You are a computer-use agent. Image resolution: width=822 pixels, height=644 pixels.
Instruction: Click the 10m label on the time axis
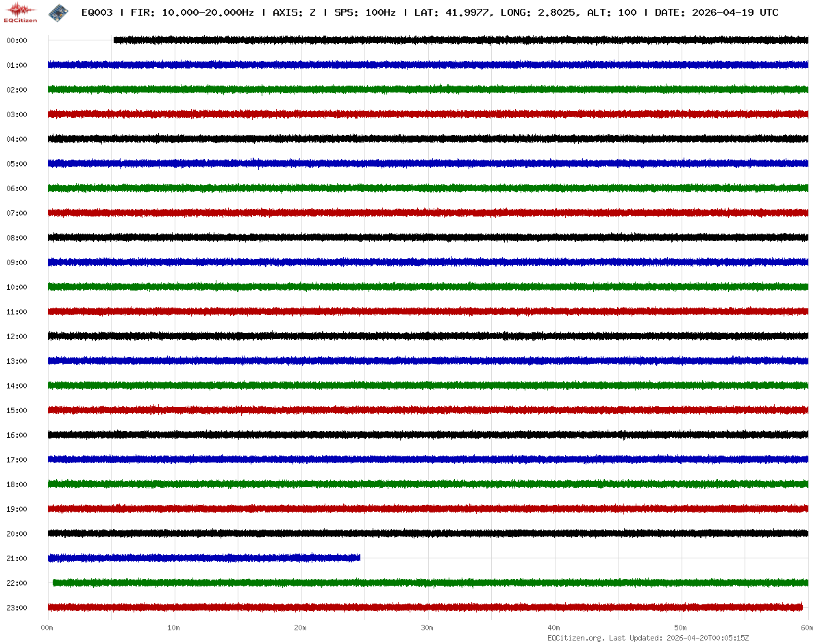coord(174,628)
